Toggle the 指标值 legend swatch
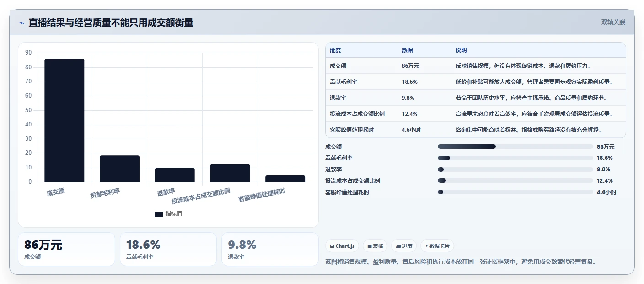644x284 pixels. pos(158,214)
